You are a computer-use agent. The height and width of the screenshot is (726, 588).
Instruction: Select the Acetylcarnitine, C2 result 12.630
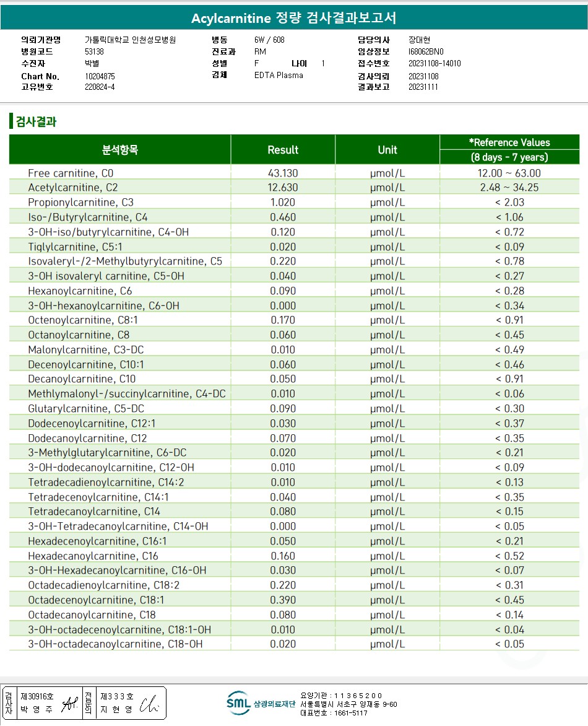283,188
